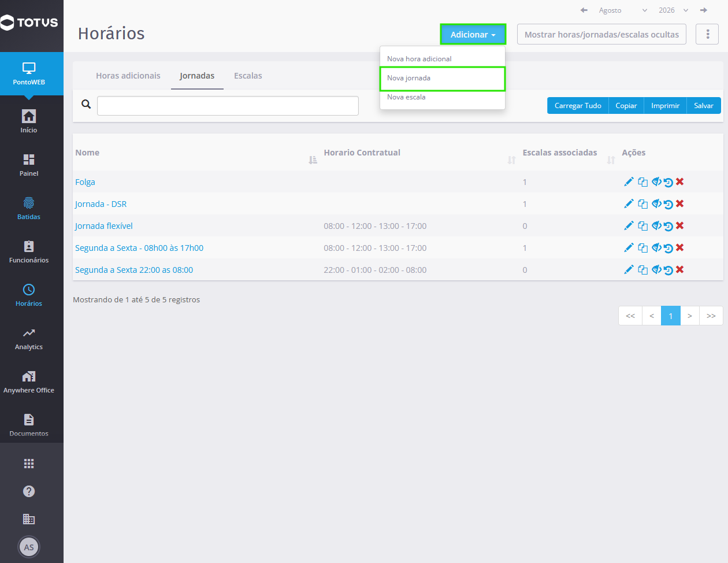Open Segunda a Sexta 22:00 as 08:00 link
728x563 pixels.
pyautogui.click(x=134, y=270)
